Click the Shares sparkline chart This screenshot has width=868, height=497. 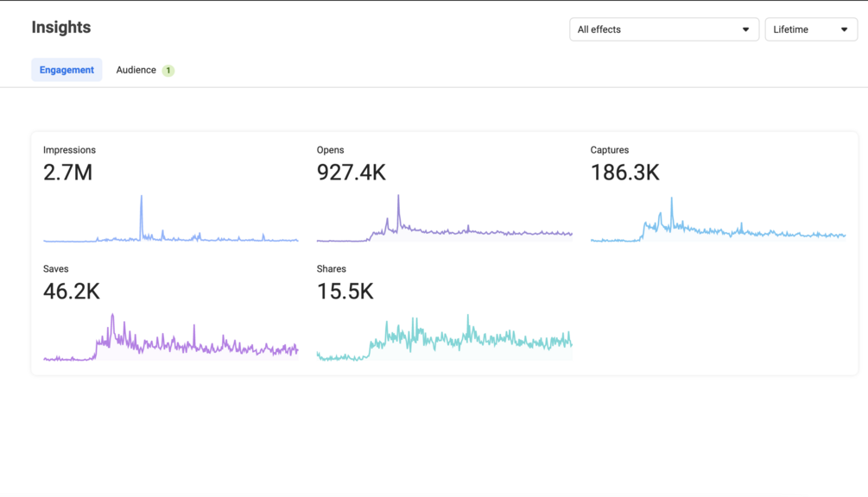[445, 337]
